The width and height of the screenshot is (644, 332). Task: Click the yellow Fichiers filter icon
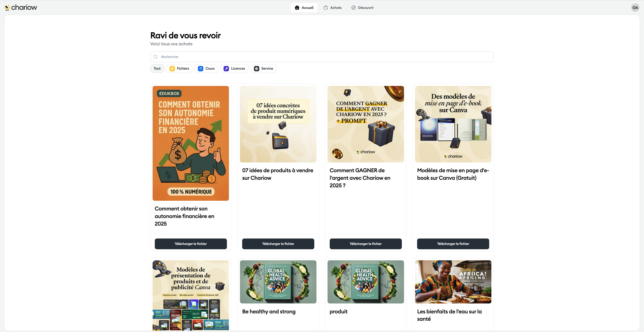172,68
